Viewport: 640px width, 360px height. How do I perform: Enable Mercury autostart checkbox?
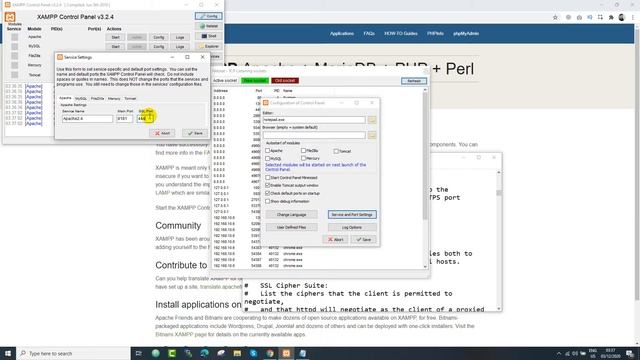point(303,158)
